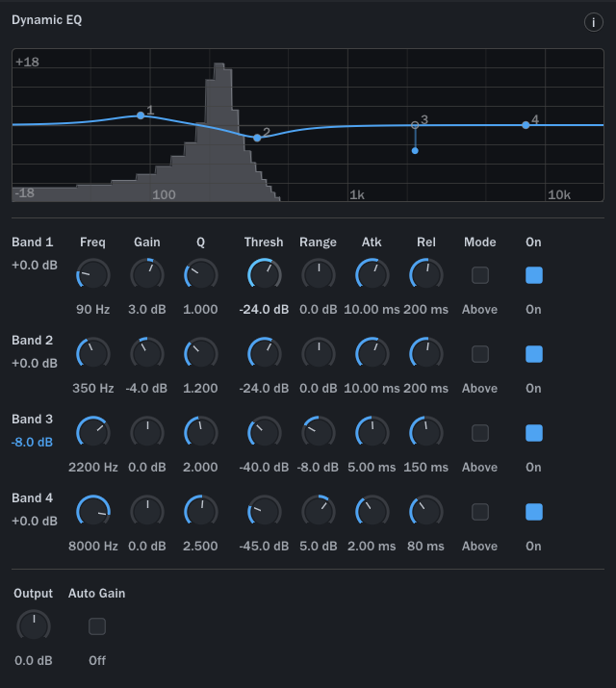Select EQ node 2 on the curve

point(257,138)
